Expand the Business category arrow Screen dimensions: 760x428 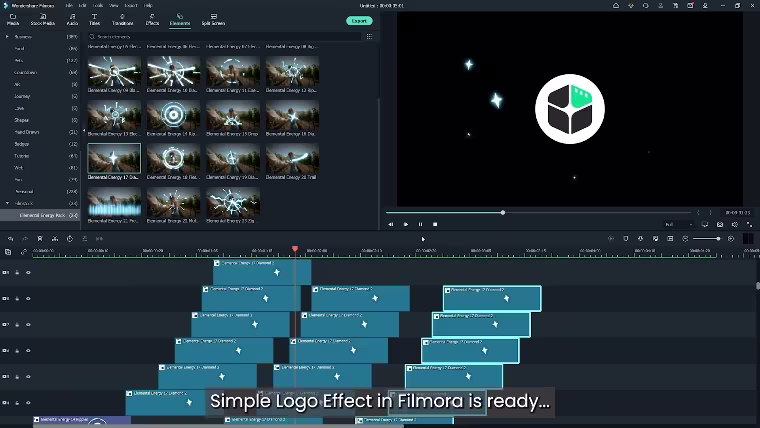point(7,36)
